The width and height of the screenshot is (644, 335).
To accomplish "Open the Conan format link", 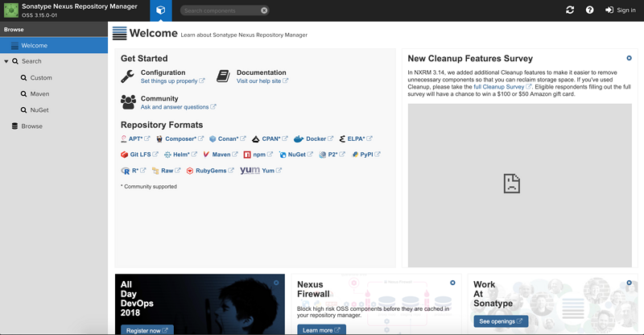I will click(232, 139).
